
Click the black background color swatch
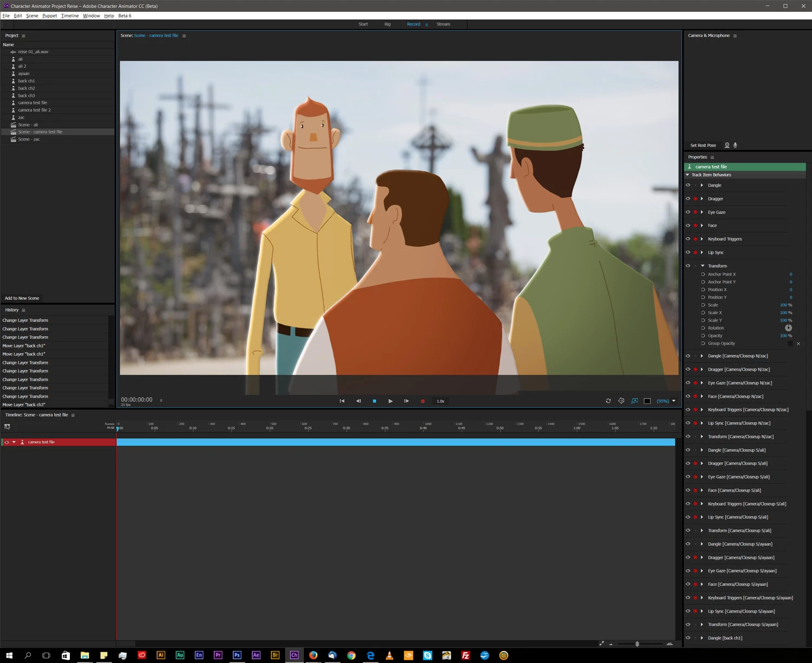647,401
